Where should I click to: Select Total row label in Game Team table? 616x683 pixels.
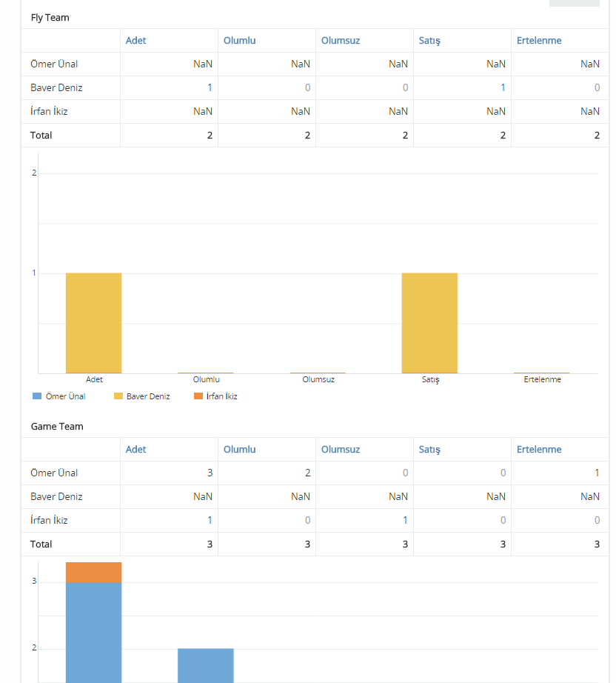41,544
